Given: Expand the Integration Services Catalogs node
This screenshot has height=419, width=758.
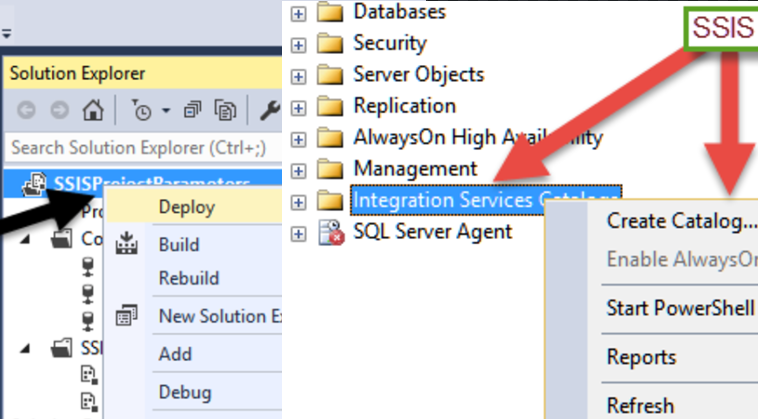Looking at the screenshot, I should (297, 201).
